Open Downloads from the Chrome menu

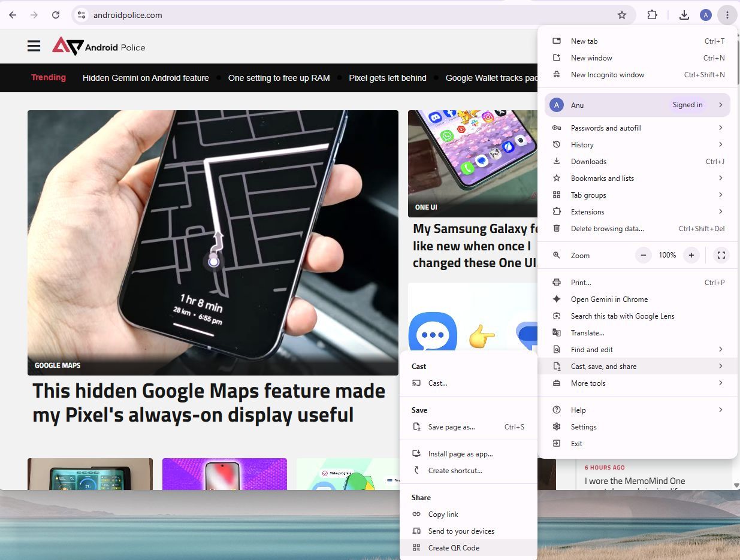(638, 162)
